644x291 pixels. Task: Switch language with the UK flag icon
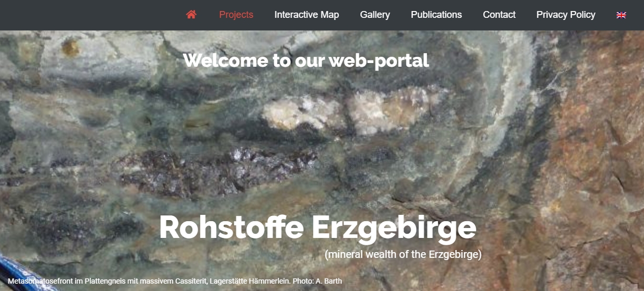(621, 15)
